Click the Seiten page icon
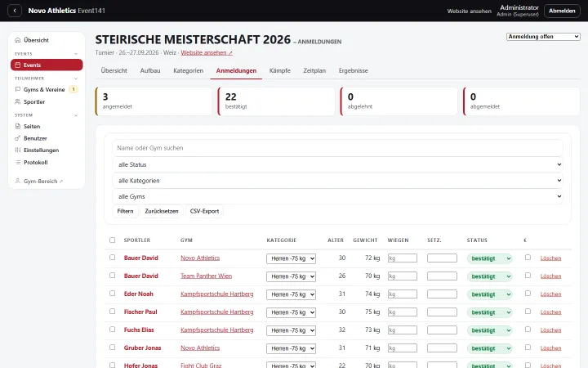 18,126
